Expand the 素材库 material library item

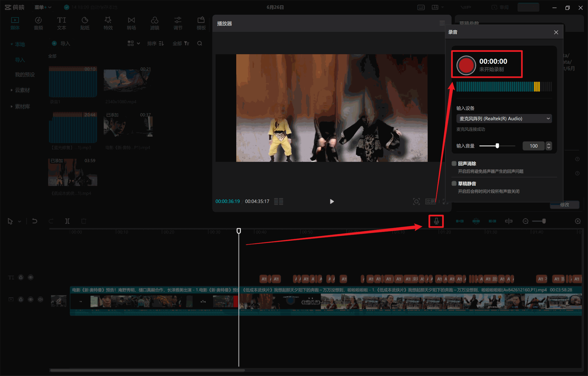point(12,106)
